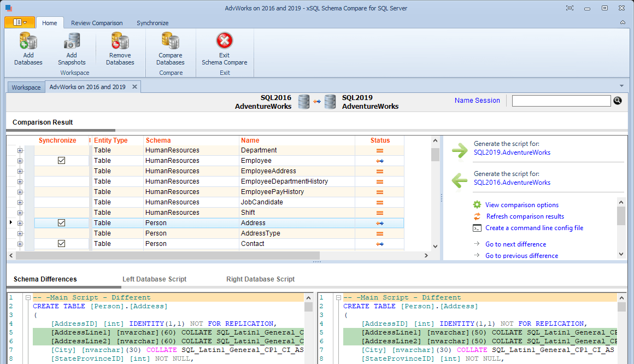Image resolution: width=634 pixels, height=364 pixels.
Task: Click the green right arrow for the SQL2019 script
Action: [x=460, y=150]
